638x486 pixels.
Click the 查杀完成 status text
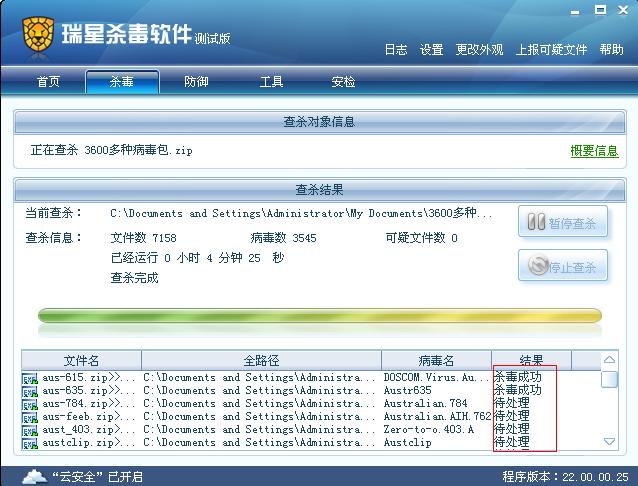click(x=134, y=278)
